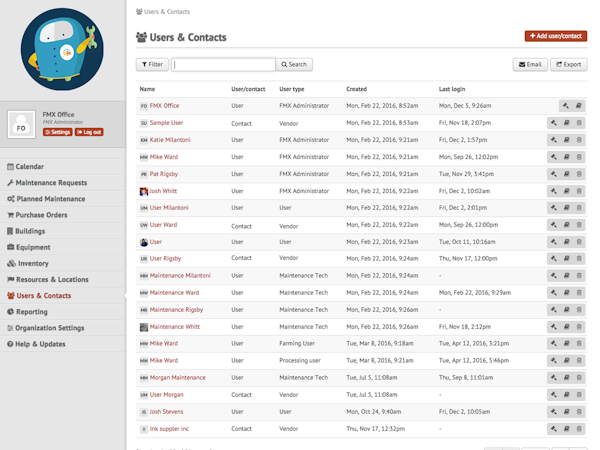
Task: Click Josh Whitt's profile photo avatar
Action: click(144, 191)
